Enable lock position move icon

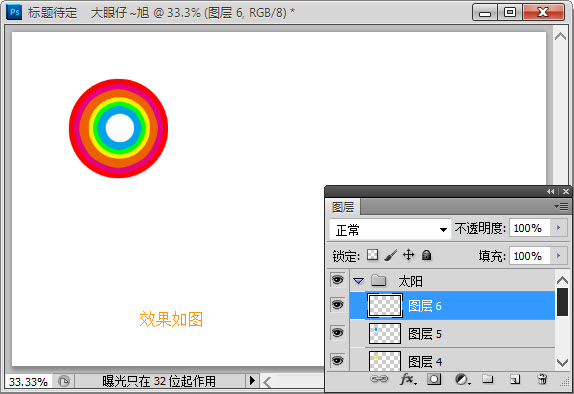point(409,254)
